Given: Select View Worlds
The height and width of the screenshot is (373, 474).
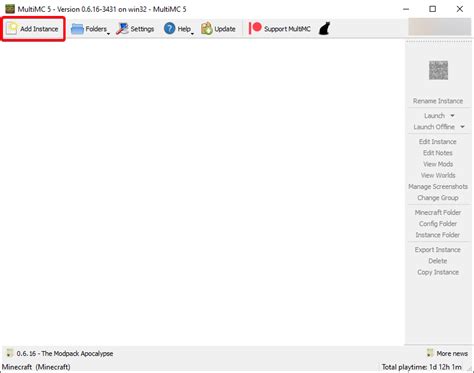Looking at the screenshot, I should pos(438,175).
